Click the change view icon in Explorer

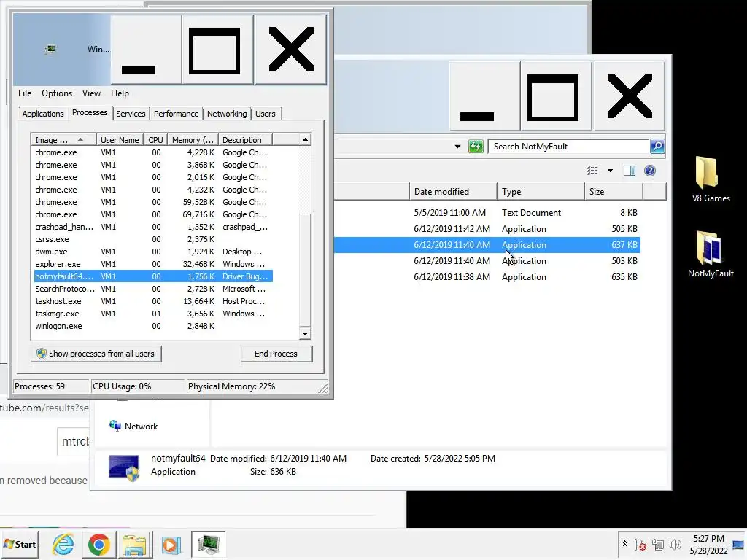tap(592, 171)
